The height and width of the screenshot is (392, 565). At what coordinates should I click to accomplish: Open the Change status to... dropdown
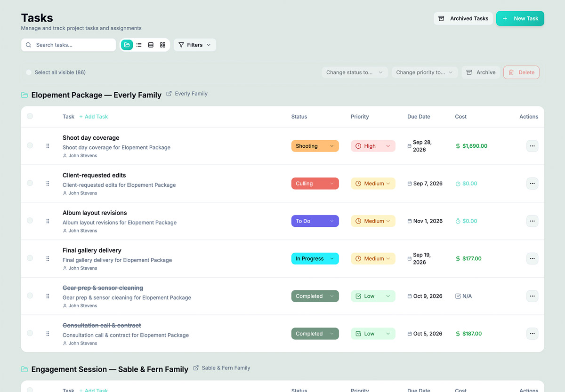[x=355, y=72]
